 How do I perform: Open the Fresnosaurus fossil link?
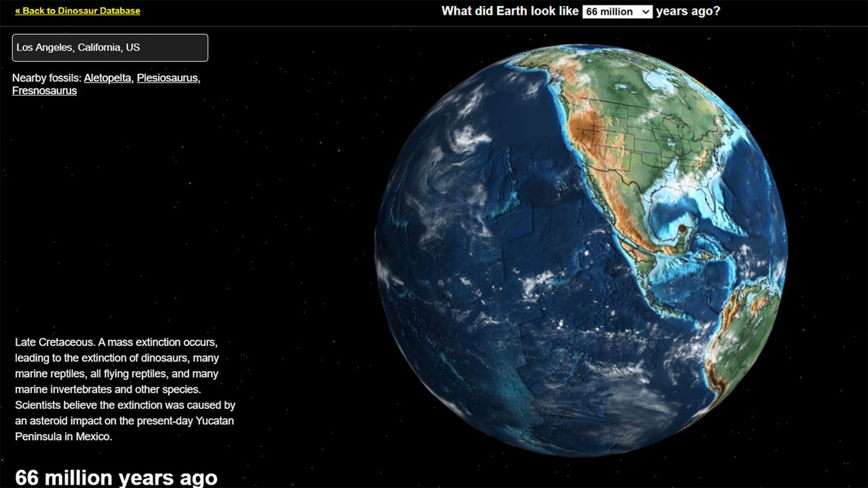44,91
